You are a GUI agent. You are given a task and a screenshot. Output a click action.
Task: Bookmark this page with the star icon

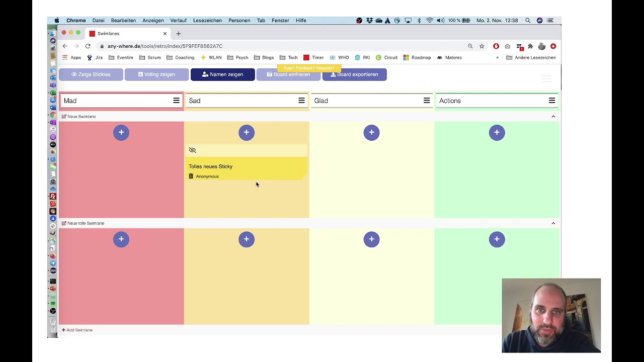pyautogui.click(x=481, y=46)
